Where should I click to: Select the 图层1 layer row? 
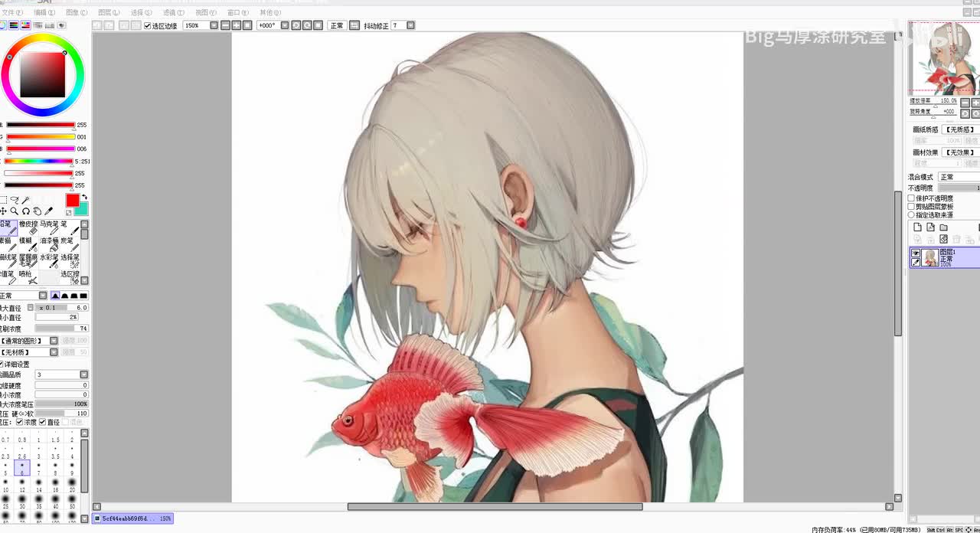tap(944, 257)
